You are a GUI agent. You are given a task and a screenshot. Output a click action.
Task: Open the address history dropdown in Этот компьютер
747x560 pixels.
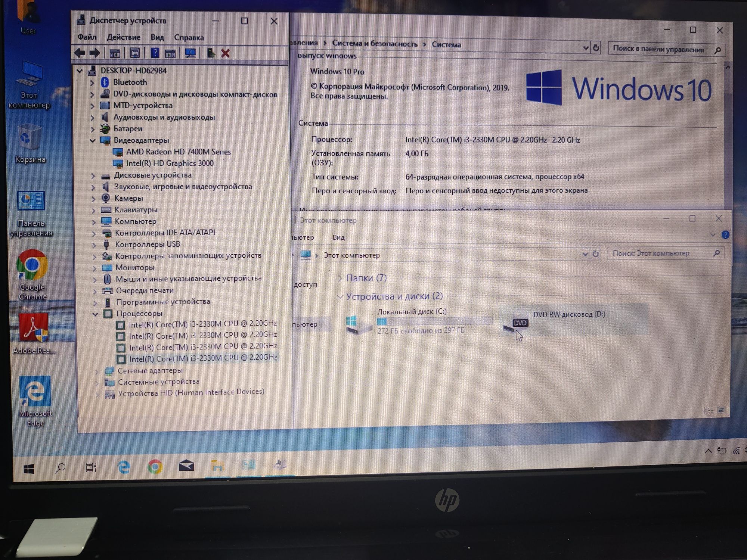[x=585, y=254]
